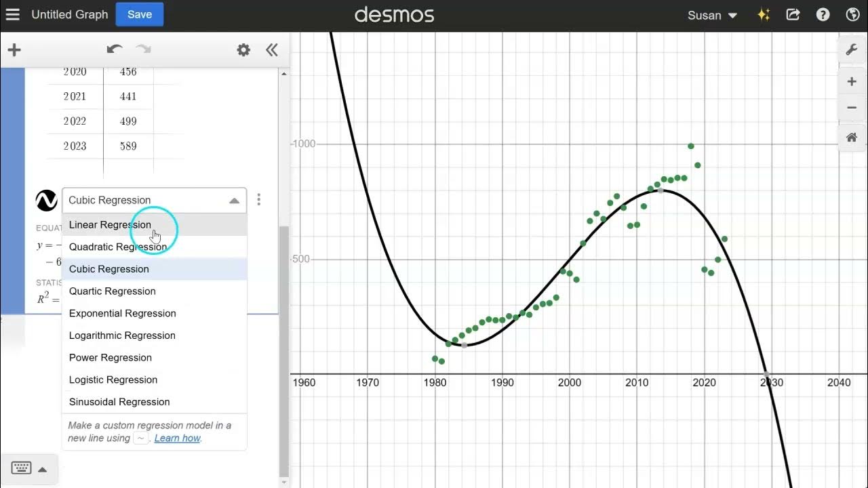Toggle the on-screen keyboard

(x=20, y=468)
